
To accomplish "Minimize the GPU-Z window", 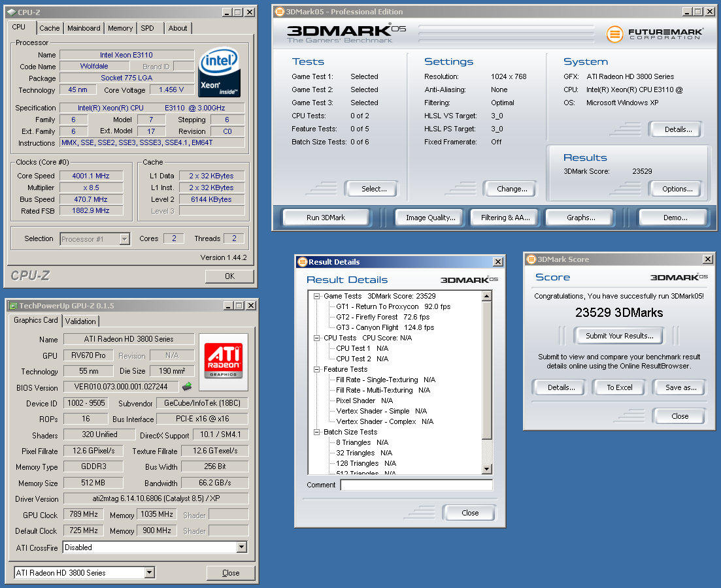I will 229,306.
